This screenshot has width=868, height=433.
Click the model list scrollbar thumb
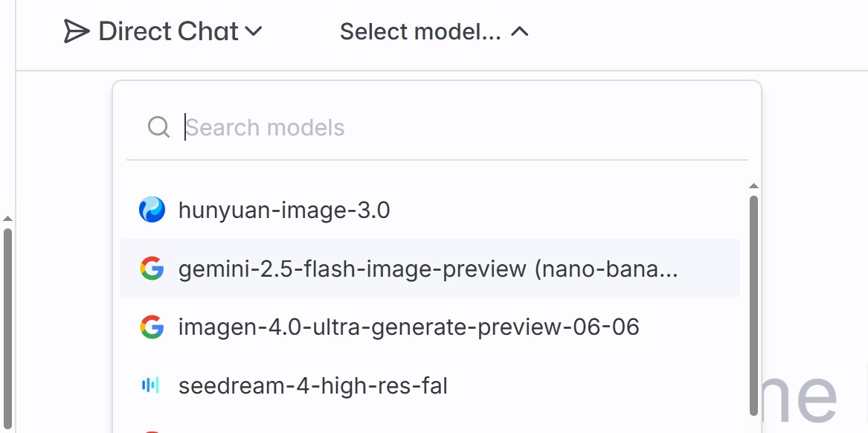click(x=753, y=305)
